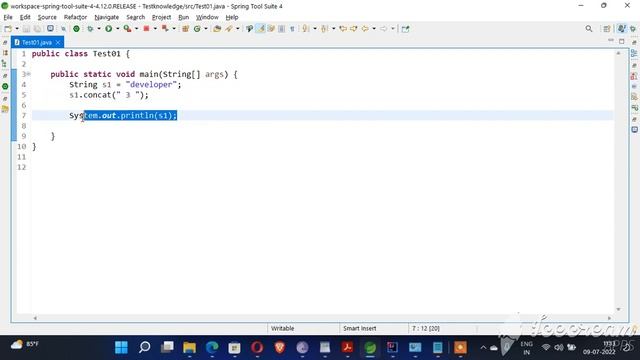This screenshot has height=360, width=640.
Task: Click the Debug bug icon
Action: coord(90,29)
